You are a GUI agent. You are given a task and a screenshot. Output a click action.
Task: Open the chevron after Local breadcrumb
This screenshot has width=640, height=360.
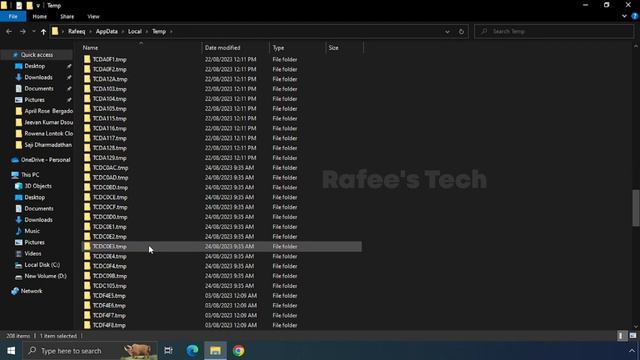(x=147, y=31)
